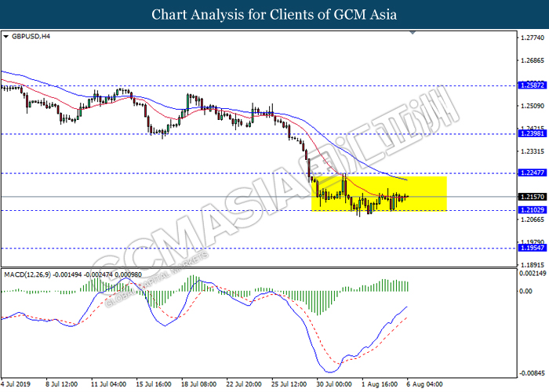Image resolution: width=549 pixels, height=392 pixels.
Task: Open the GBPUSD,H4 chart dropdown arrow
Action: coord(5,36)
